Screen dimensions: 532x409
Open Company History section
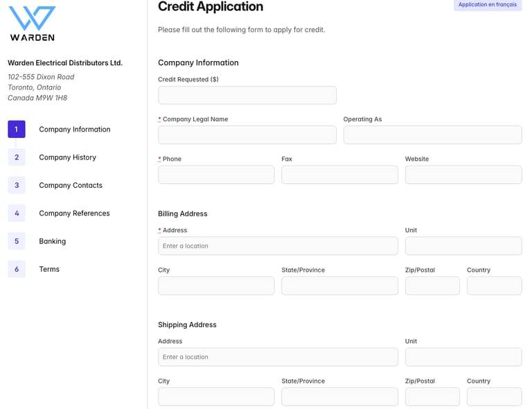[x=67, y=157]
